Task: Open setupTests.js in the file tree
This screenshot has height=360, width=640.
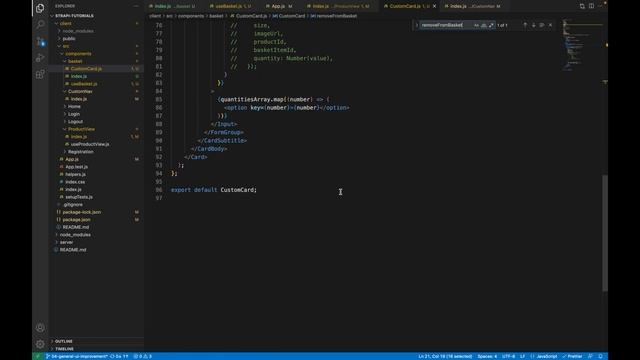Action: tap(79, 197)
